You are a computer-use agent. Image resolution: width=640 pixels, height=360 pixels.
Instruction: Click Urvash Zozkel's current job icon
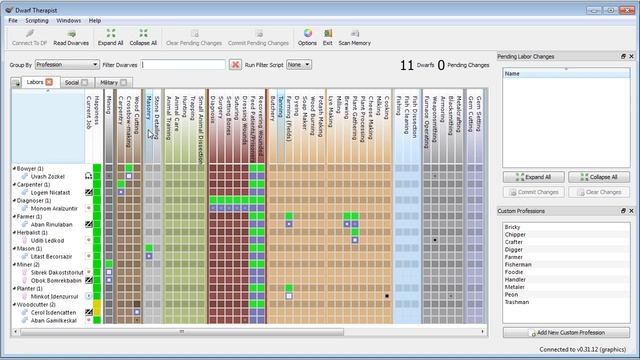tap(89, 176)
